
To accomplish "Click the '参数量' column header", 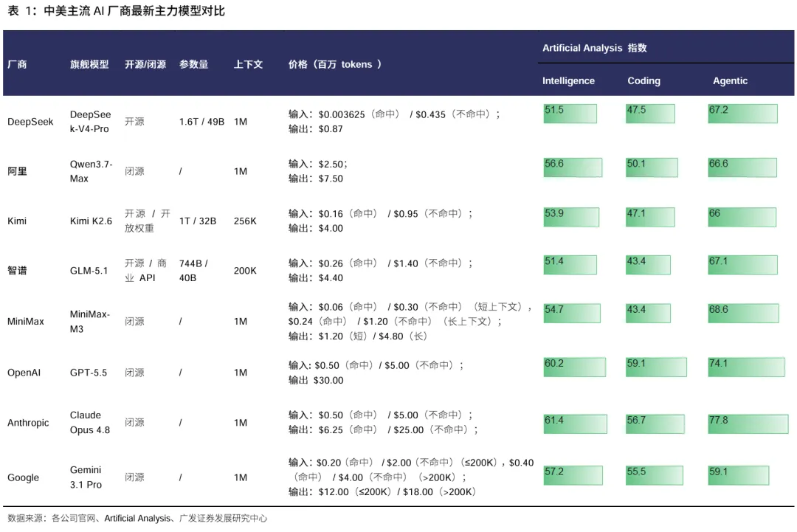I will click(x=193, y=64).
